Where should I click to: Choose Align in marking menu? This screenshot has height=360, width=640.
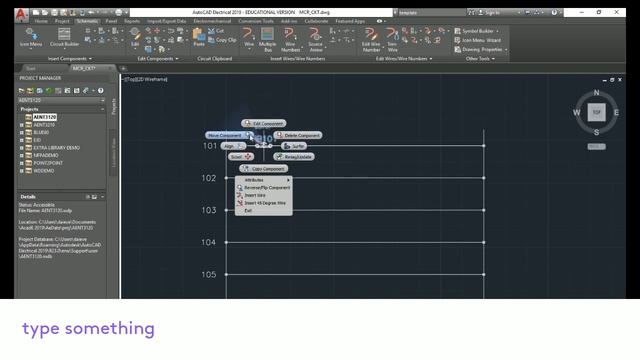[x=233, y=146]
